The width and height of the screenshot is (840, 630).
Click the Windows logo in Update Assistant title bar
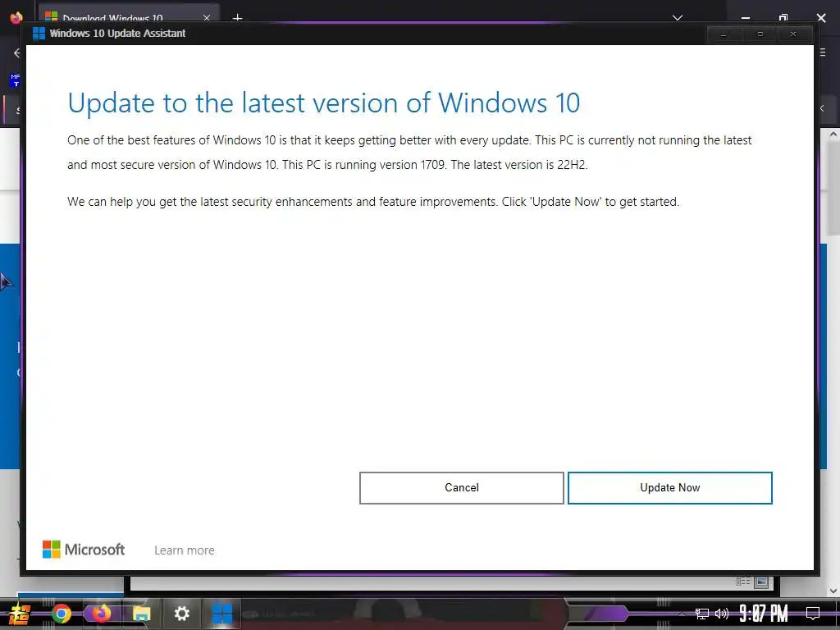click(39, 33)
